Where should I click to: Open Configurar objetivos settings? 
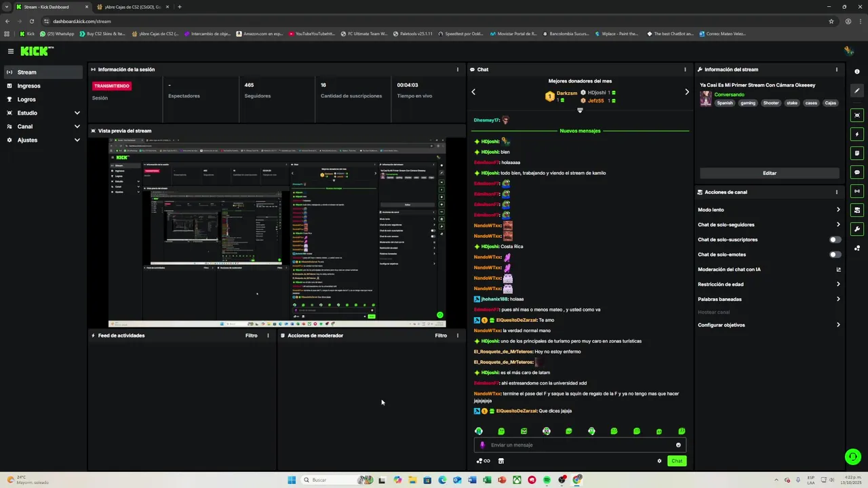(x=770, y=325)
